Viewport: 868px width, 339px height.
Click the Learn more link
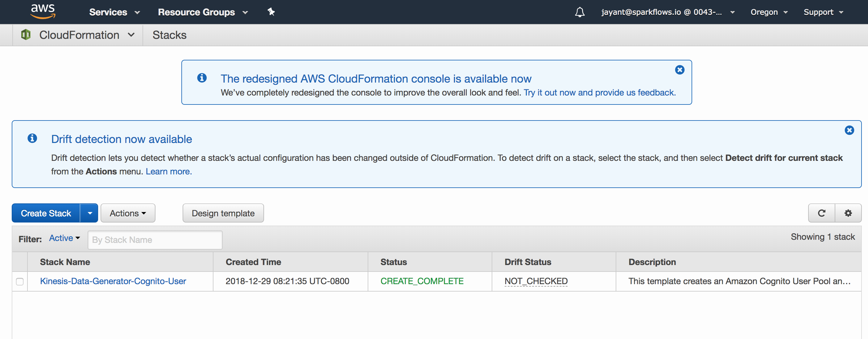(168, 172)
